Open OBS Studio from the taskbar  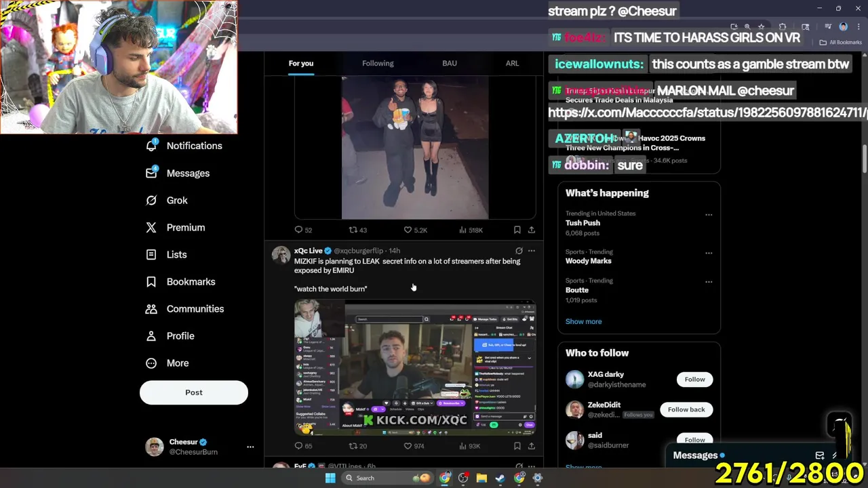tap(463, 478)
